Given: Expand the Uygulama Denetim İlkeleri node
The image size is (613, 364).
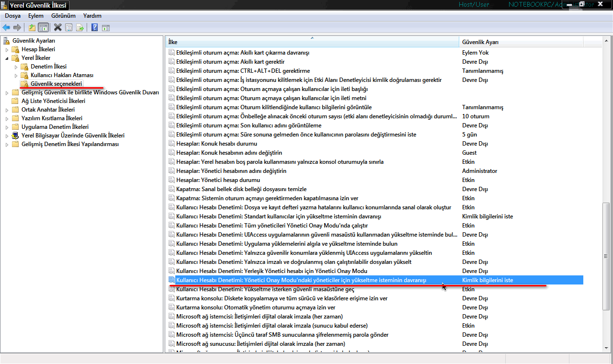Looking at the screenshot, I should click(7, 127).
